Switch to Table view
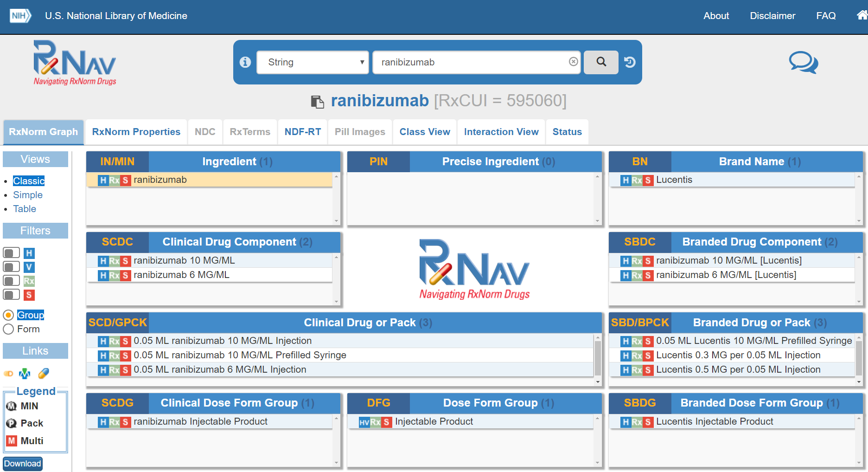 click(x=25, y=209)
